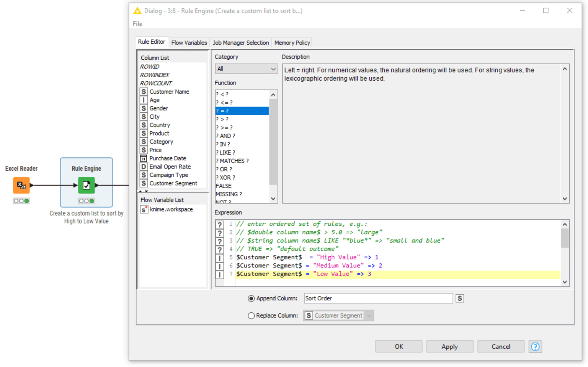Image resolution: width=588 pixels, height=367 pixels.
Task: Open the Replace Column Customer Segment dropdown
Action: [338, 316]
